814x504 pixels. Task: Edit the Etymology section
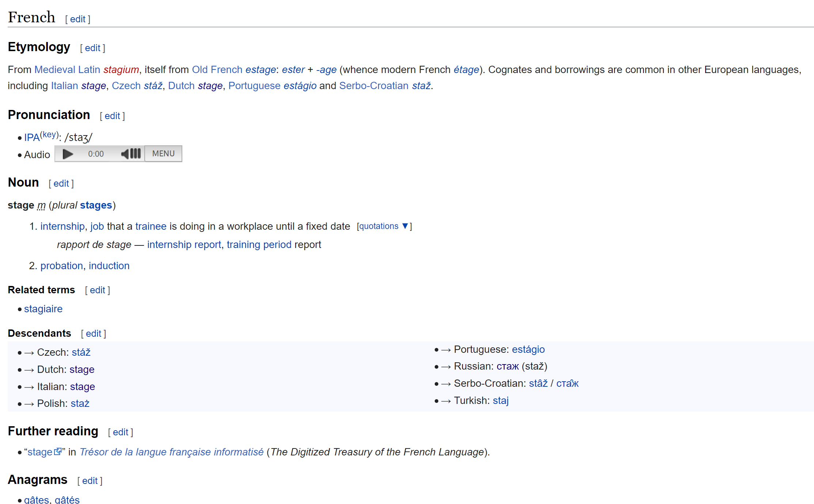tap(92, 48)
